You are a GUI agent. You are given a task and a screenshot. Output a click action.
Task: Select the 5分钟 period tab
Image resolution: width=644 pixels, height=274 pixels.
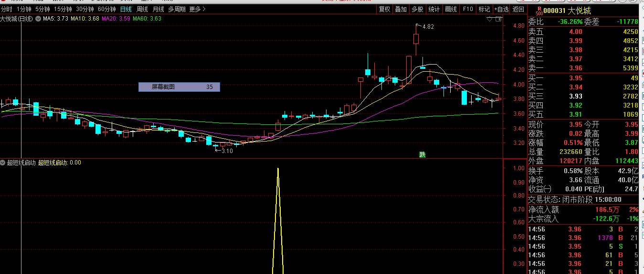click(42, 9)
